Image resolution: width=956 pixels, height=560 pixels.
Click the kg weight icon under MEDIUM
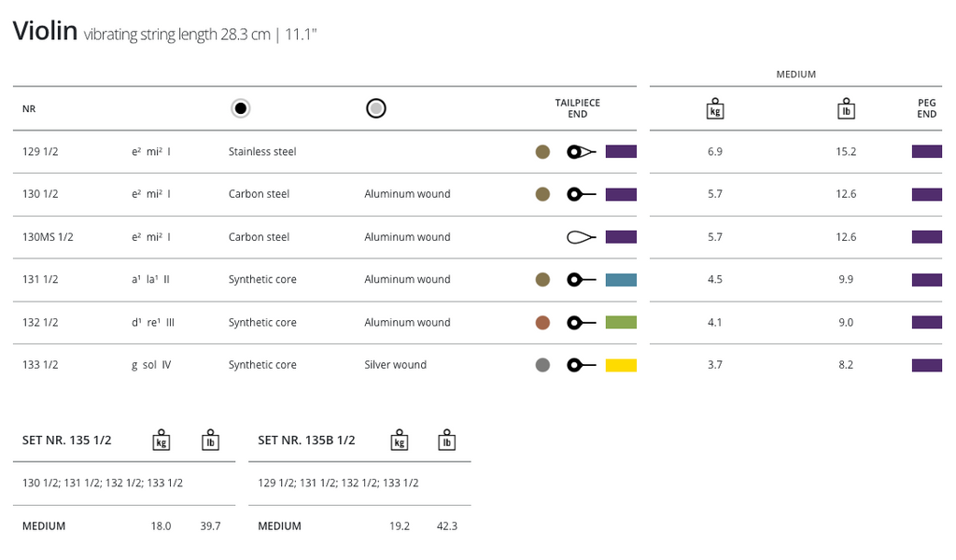714,108
